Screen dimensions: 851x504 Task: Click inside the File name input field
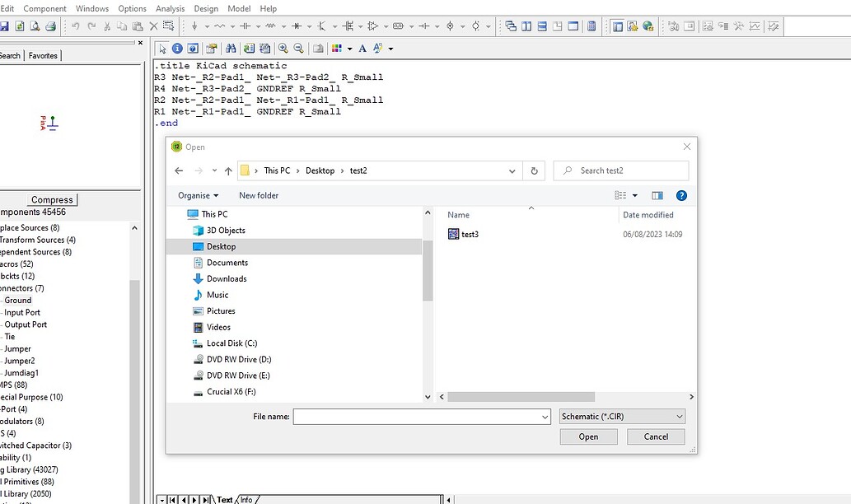[x=421, y=416]
